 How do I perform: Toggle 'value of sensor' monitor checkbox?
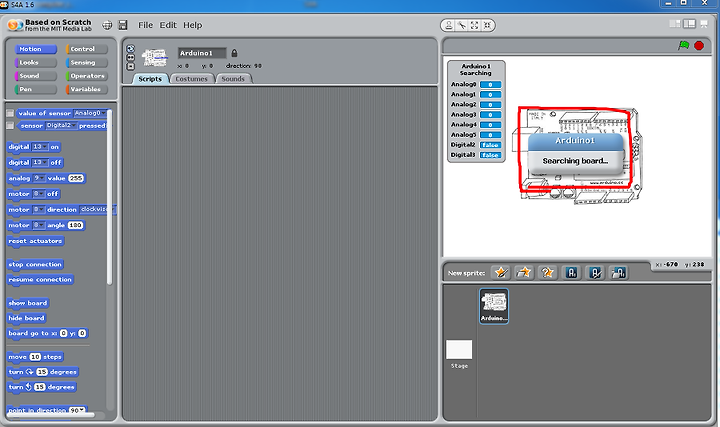click(10, 113)
